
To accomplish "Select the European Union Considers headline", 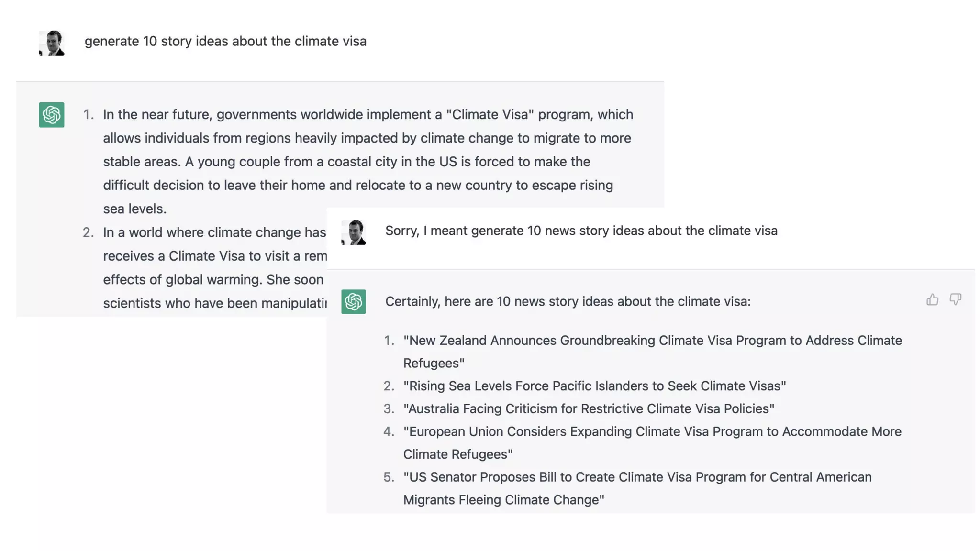I will pyautogui.click(x=653, y=443).
